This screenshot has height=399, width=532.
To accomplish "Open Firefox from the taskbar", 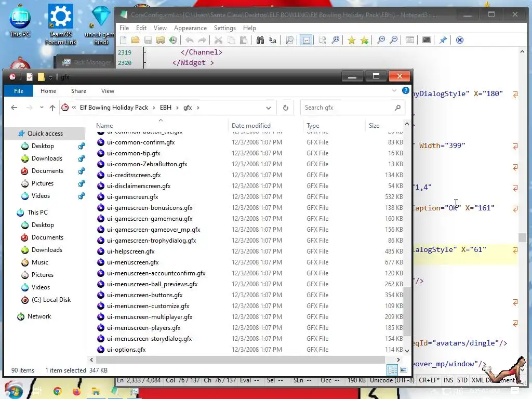I will coord(77,392).
